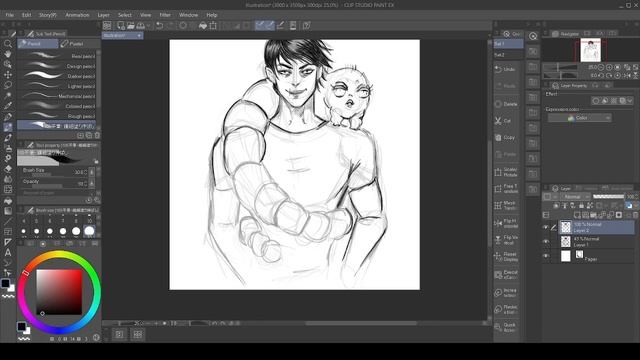Viewport: 640px width, 360px height.
Task: Click the Fill paint-bucket icon in the command bar
Action: [x=203, y=26]
